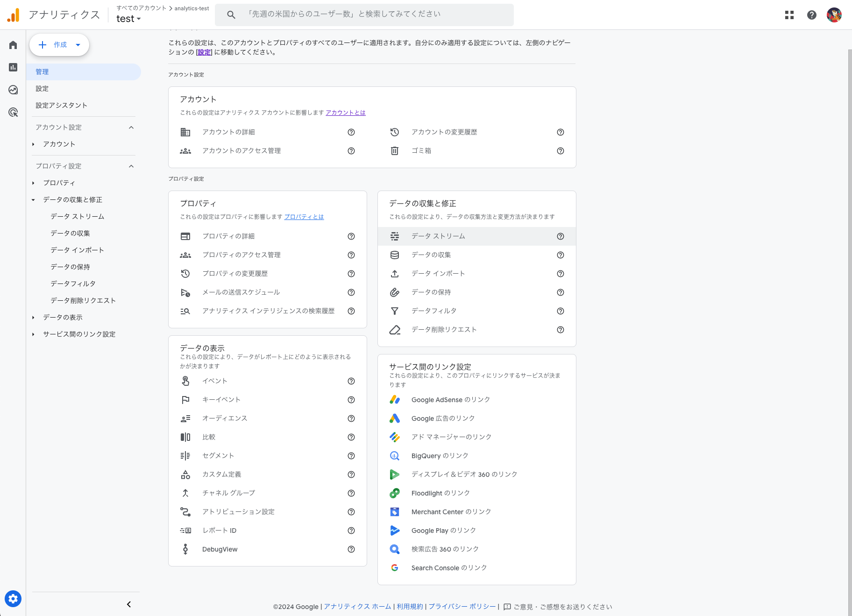Click the 作成 button

[59, 45]
